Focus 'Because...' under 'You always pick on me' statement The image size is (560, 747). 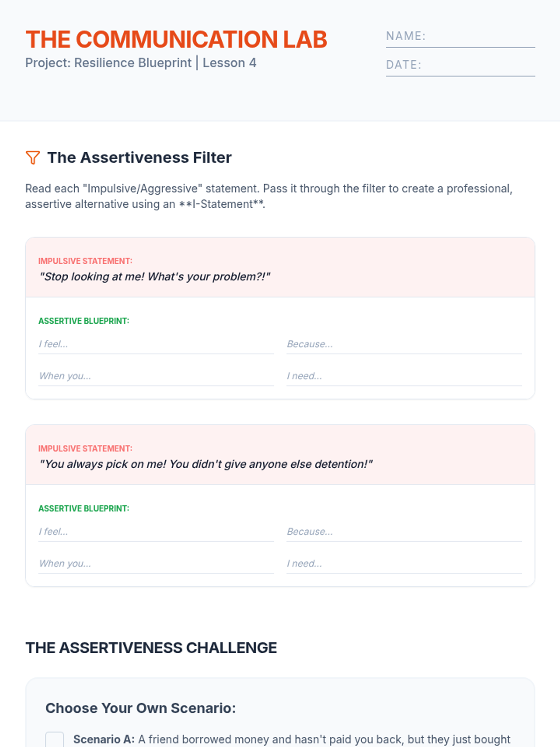pos(404,532)
